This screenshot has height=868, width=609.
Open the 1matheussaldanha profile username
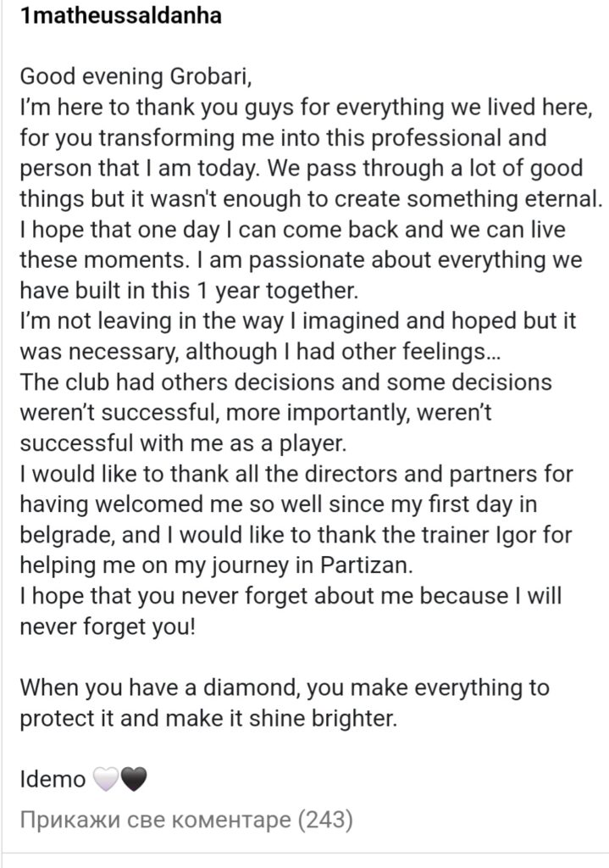[120, 15]
